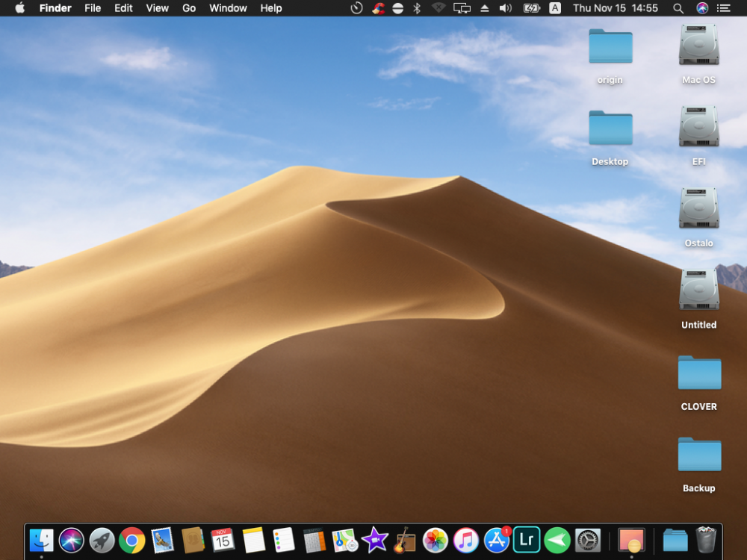Screen dimensions: 747x560
Task: Click Time Machine icon in menu bar
Action: click(x=356, y=8)
